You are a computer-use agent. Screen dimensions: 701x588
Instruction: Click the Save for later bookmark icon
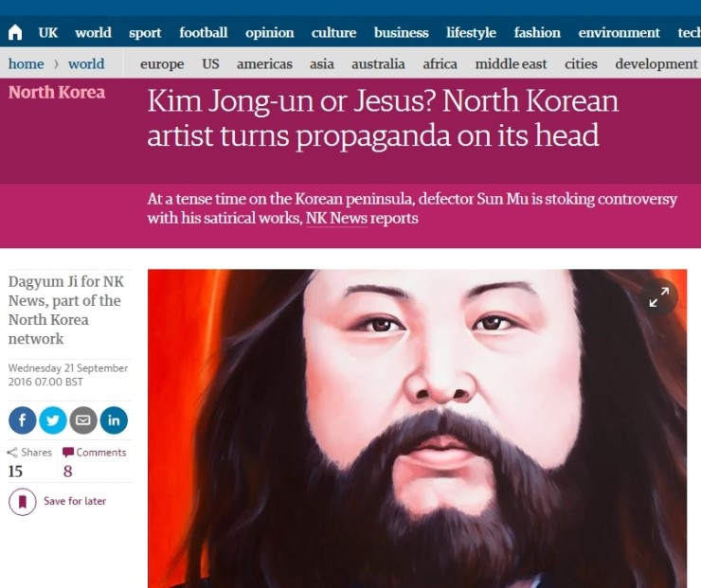(23, 502)
